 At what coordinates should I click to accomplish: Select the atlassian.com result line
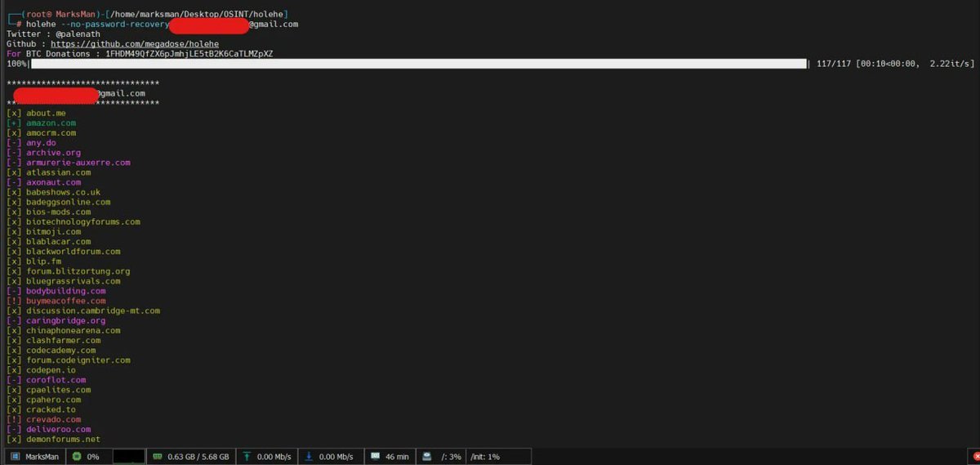[x=48, y=172]
